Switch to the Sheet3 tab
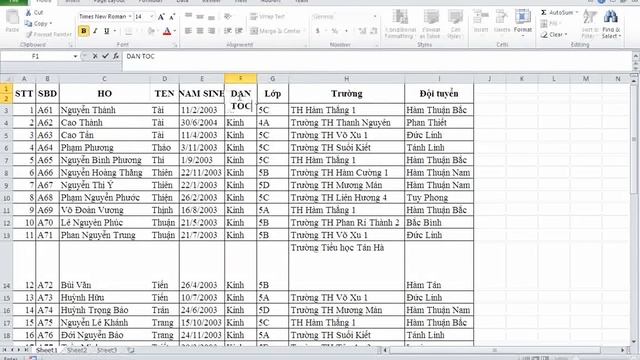Image resolution: width=640 pixels, height=360 pixels. (x=107, y=350)
